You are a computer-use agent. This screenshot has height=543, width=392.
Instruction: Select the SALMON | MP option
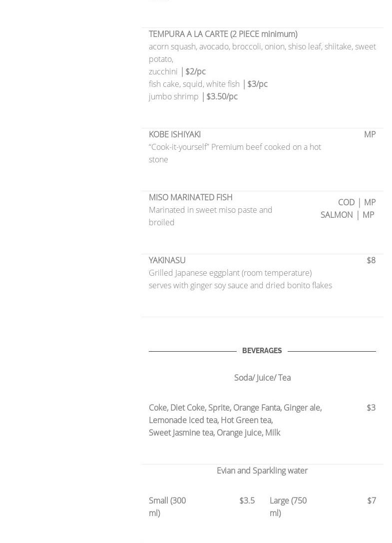(347, 215)
